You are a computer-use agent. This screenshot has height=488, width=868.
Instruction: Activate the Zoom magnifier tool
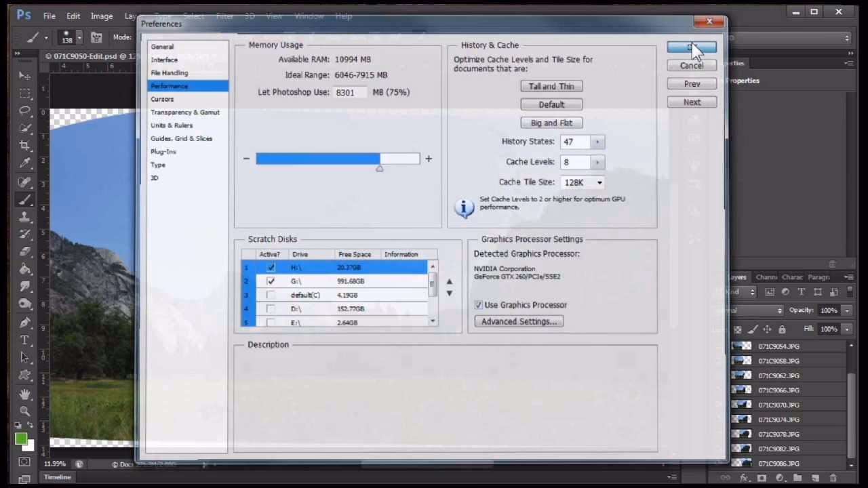pyautogui.click(x=25, y=411)
